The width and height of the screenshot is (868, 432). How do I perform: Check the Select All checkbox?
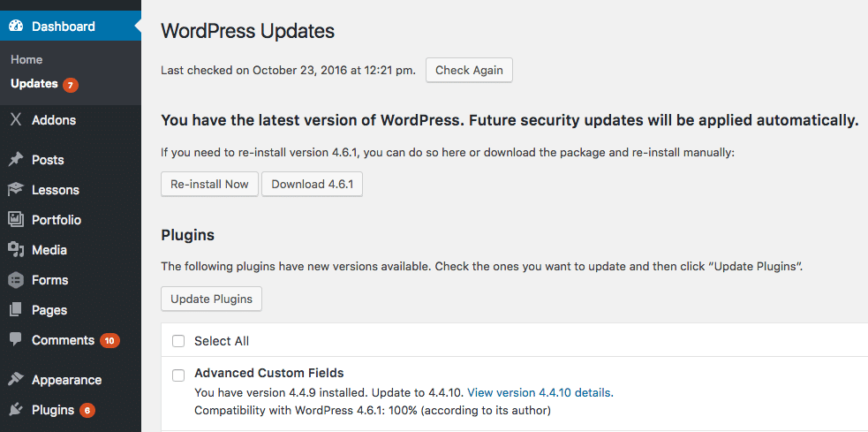click(178, 341)
